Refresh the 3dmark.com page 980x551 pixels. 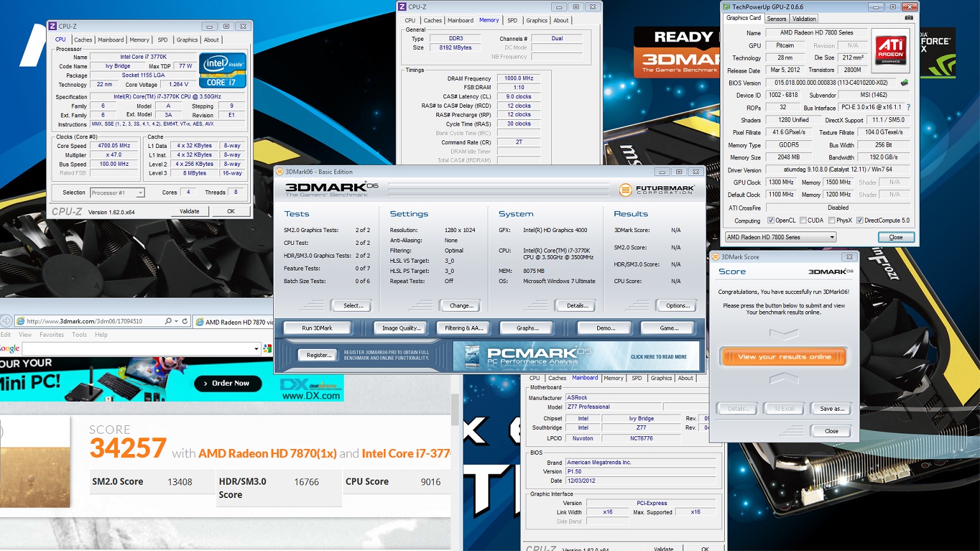click(185, 321)
